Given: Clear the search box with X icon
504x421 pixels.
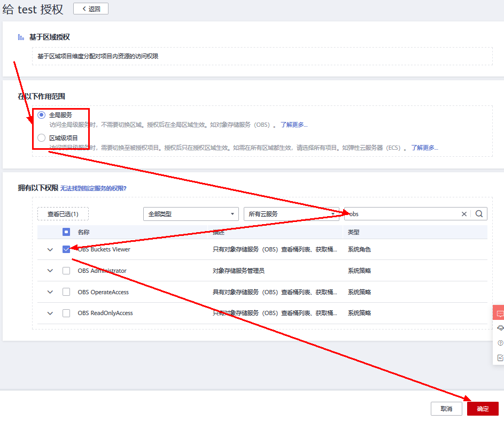Looking at the screenshot, I should (464, 214).
